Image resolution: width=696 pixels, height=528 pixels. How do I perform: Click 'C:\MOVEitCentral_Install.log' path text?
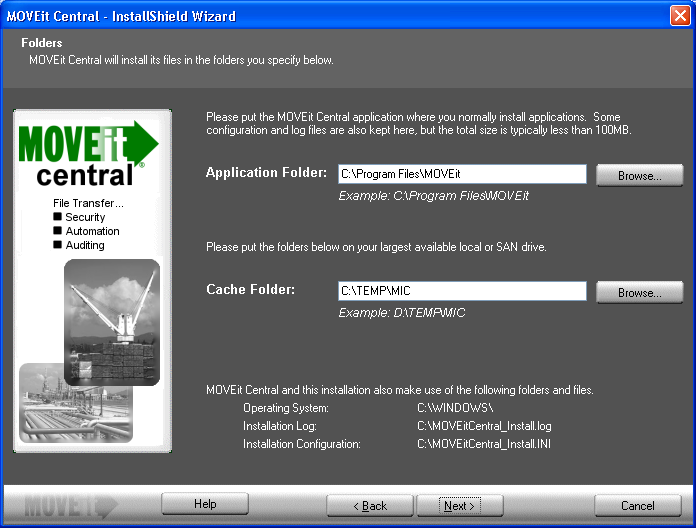(484, 426)
